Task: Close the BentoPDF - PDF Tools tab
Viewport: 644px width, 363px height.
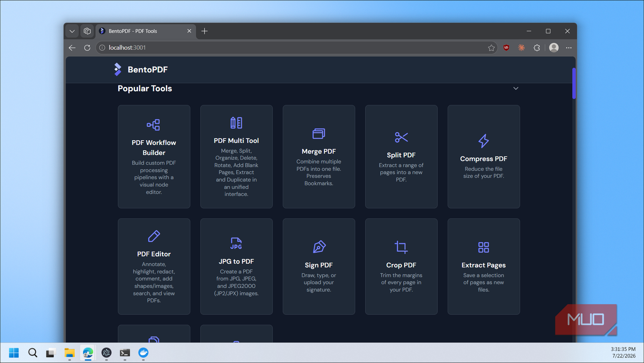Action: point(189,31)
